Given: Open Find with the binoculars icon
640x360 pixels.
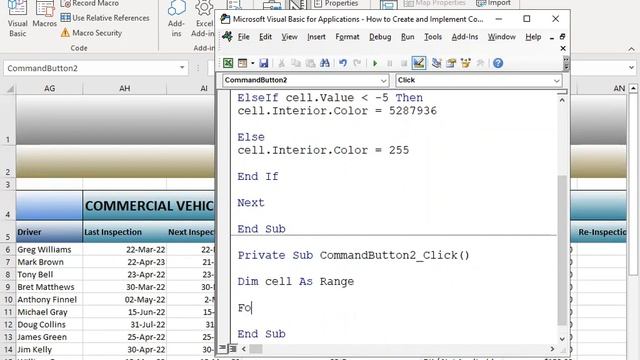Looking at the screenshot, I should [325, 63].
